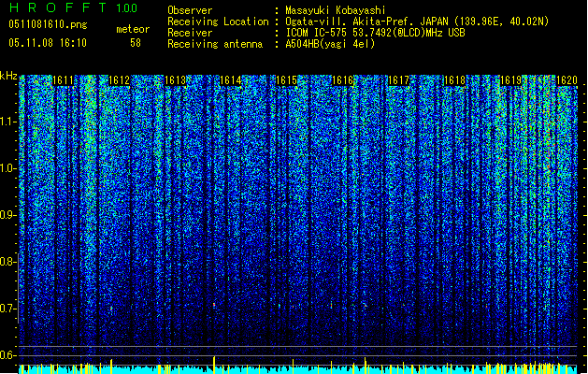Click the 0.6 frequency axis label

(x=8, y=355)
